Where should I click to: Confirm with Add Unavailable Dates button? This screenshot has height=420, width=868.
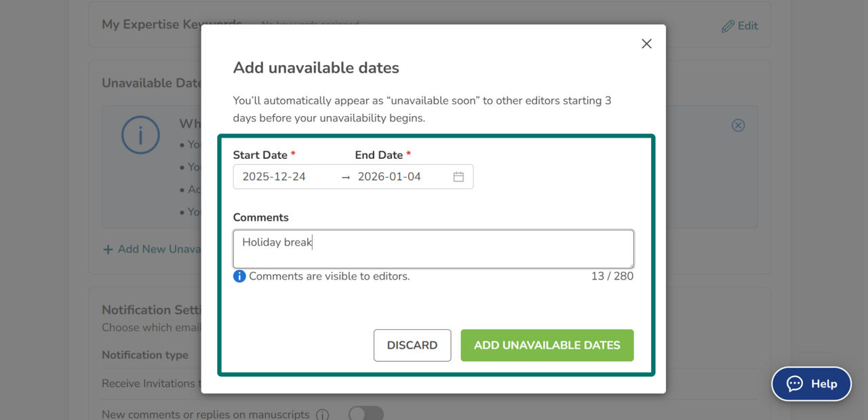pos(547,345)
